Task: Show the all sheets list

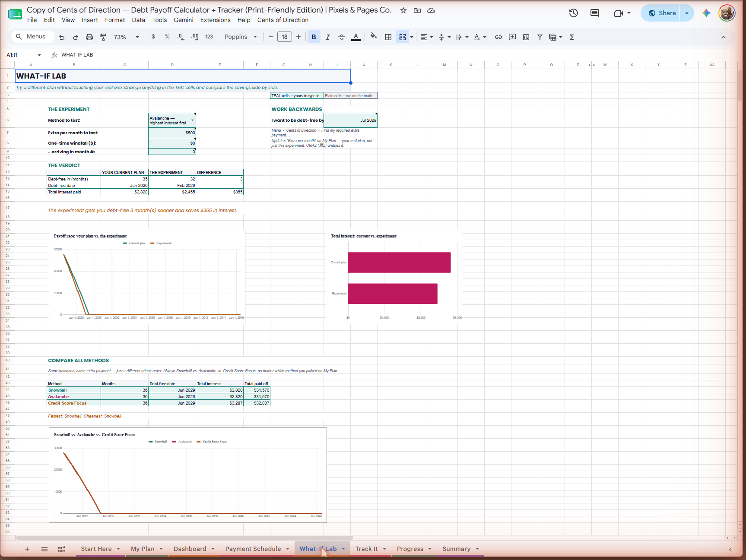Action: point(44,549)
